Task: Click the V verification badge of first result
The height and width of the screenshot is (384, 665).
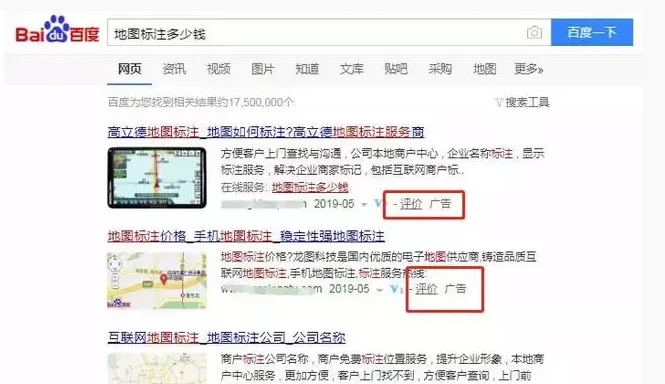Action: [377, 204]
